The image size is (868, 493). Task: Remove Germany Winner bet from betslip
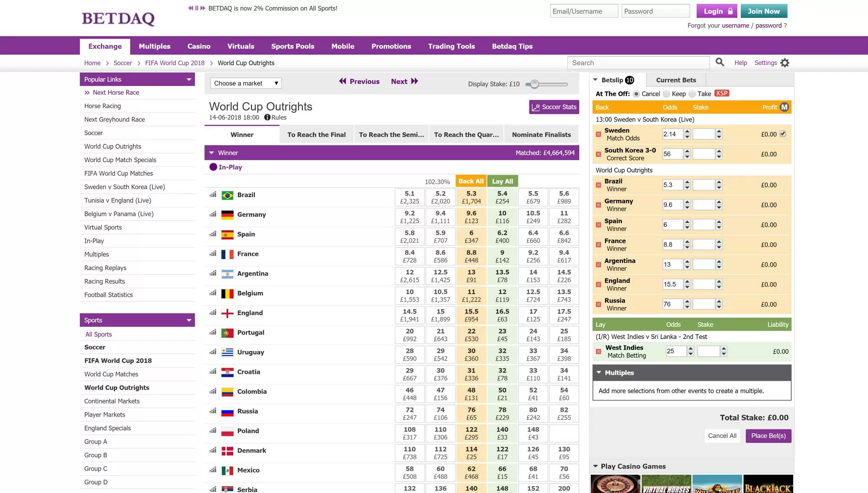coord(598,205)
